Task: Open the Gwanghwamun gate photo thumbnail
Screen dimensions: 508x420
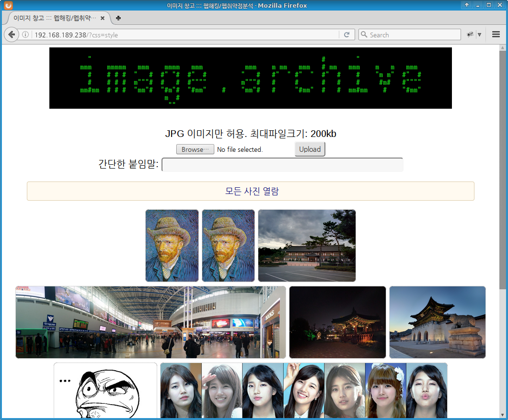Action: coord(438,322)
